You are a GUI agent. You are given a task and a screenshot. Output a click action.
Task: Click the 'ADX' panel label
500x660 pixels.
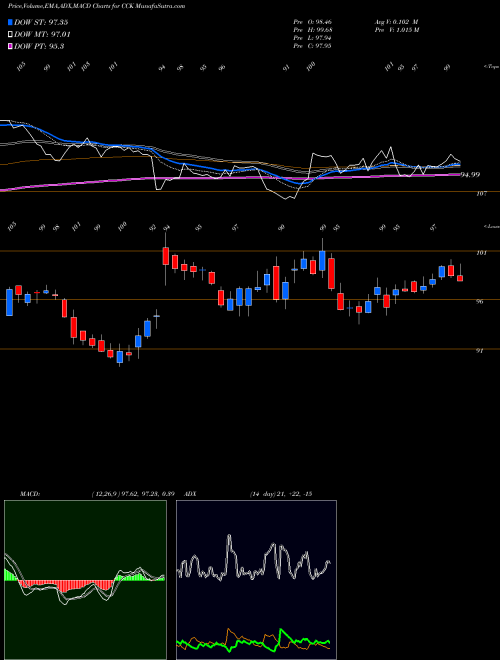[x=191, y=494]
